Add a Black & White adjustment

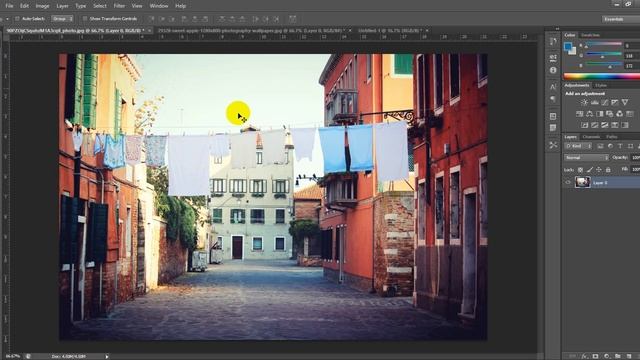[600, 114]
